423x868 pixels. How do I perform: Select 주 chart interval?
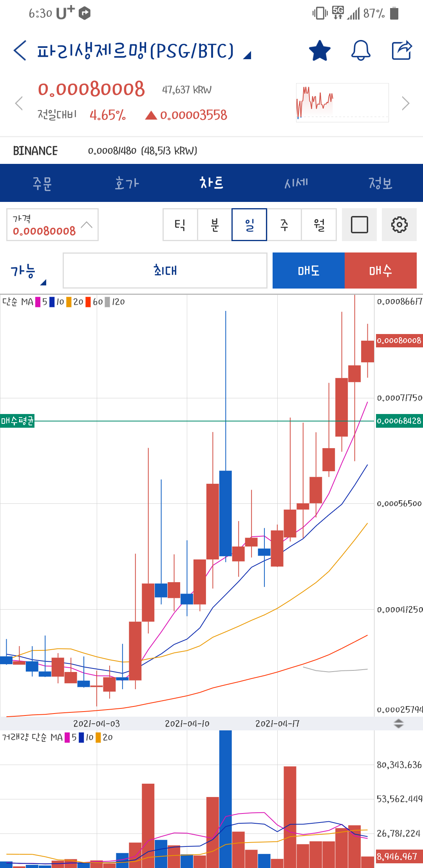coord(284,225)
